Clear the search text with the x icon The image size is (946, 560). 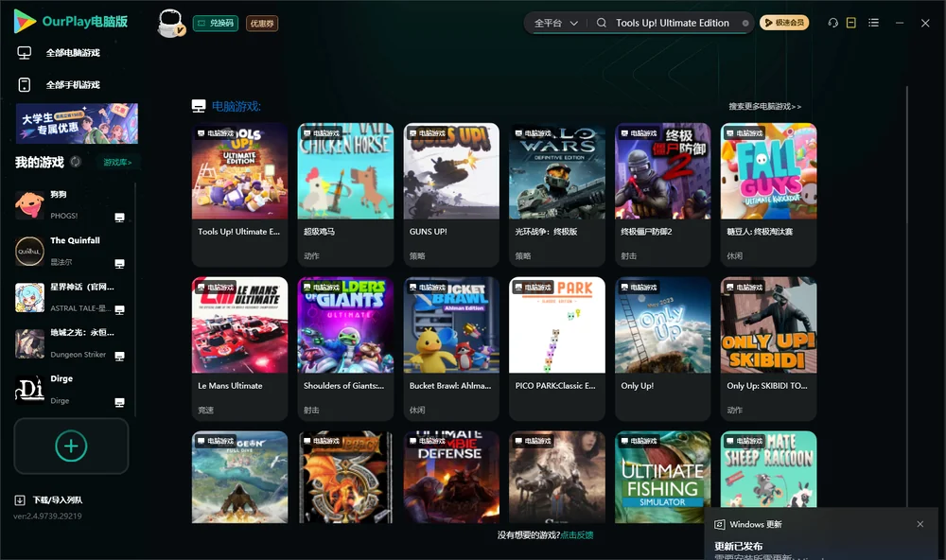[745, 24]
